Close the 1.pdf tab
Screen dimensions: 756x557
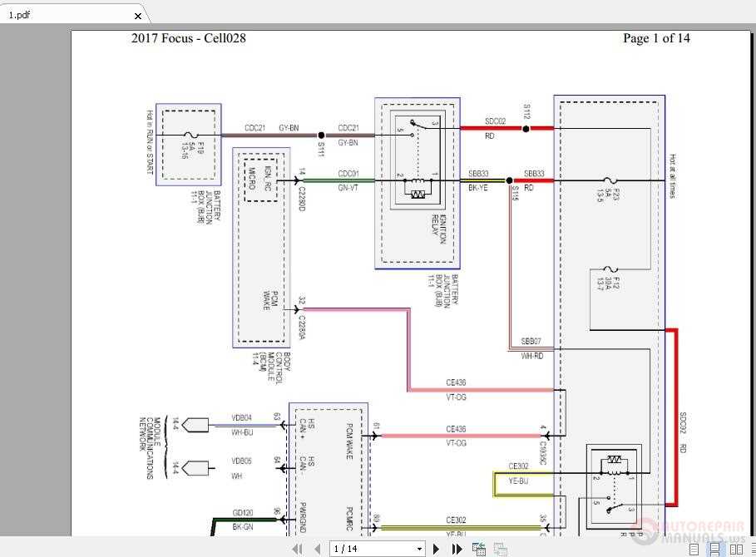(x=138, y=16)
